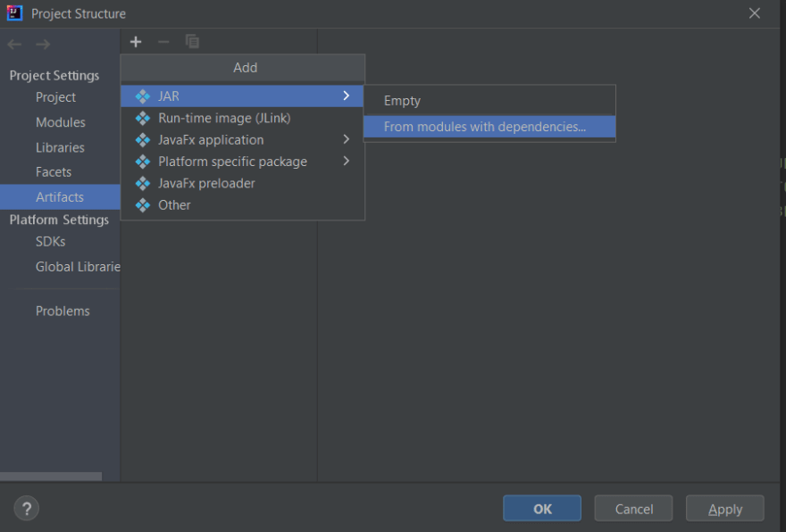
Task: Click the icon beside Platform specific package
Action: click(x=143, y=162)
